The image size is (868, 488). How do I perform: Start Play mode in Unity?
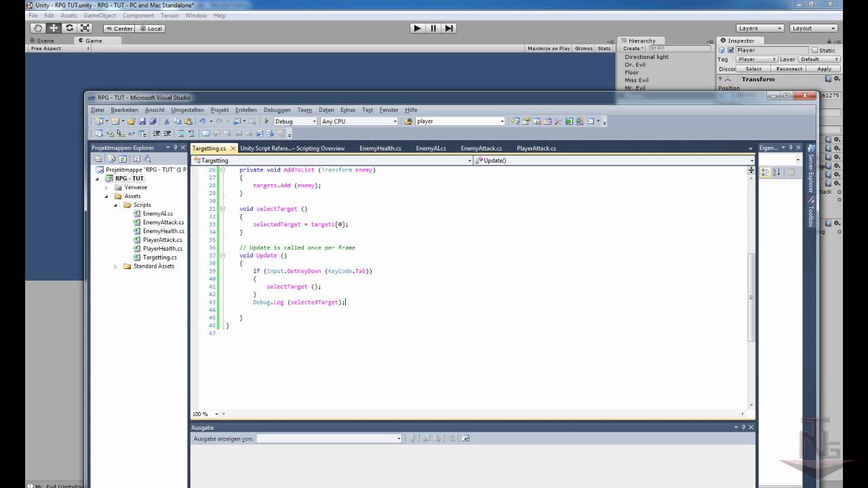click(x=417, y=28)
